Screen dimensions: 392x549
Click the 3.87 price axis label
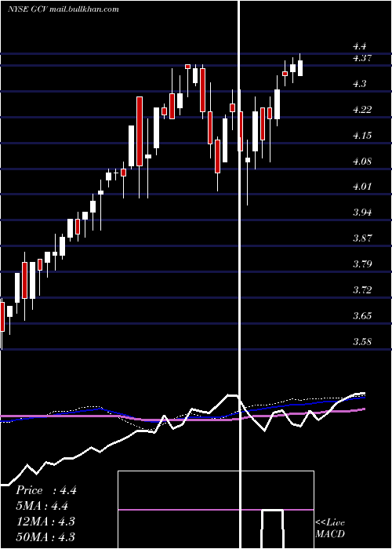362,238
